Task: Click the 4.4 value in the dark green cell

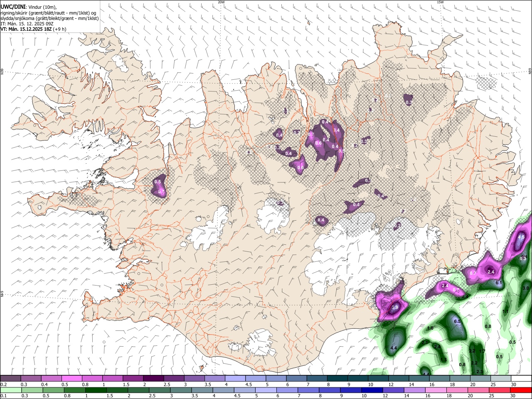Action: 394,347
